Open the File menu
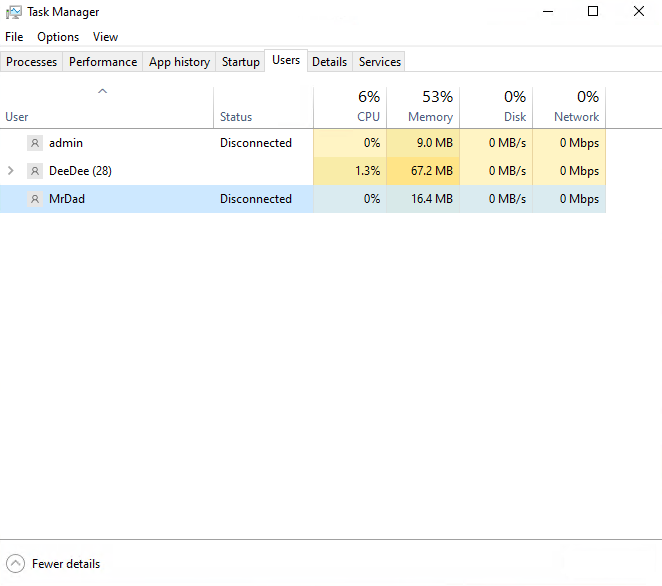This screenshot has width=662, height=586. [14, 37]
